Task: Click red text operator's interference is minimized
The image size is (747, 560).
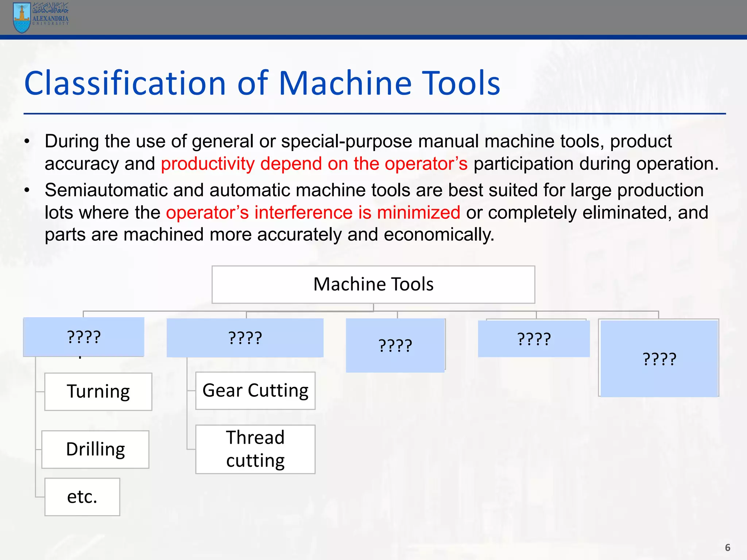Action: coord(313,213)
